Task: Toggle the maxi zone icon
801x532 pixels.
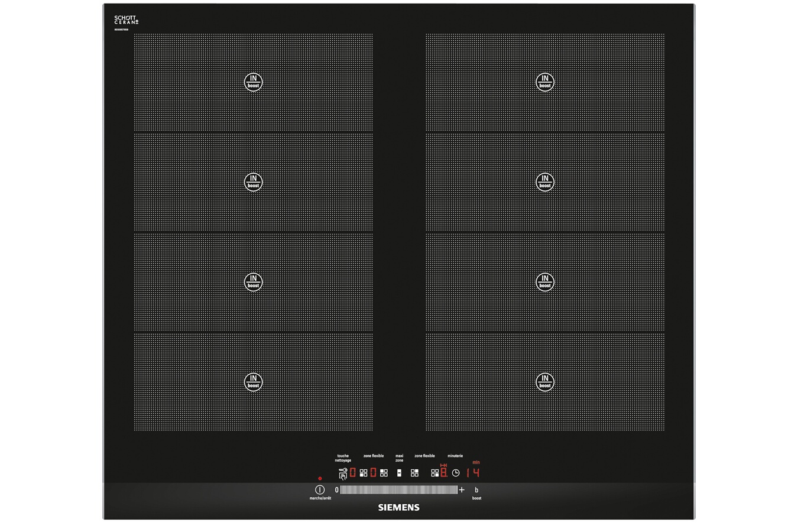Action: tap(399, 473)
